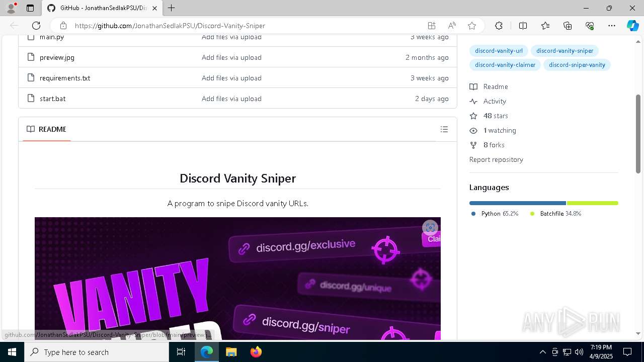The height and width of the screenshot is (362, 644).
Task: Select the discord-vanity-sniper topic tag
Action: [x=565, y=51]
